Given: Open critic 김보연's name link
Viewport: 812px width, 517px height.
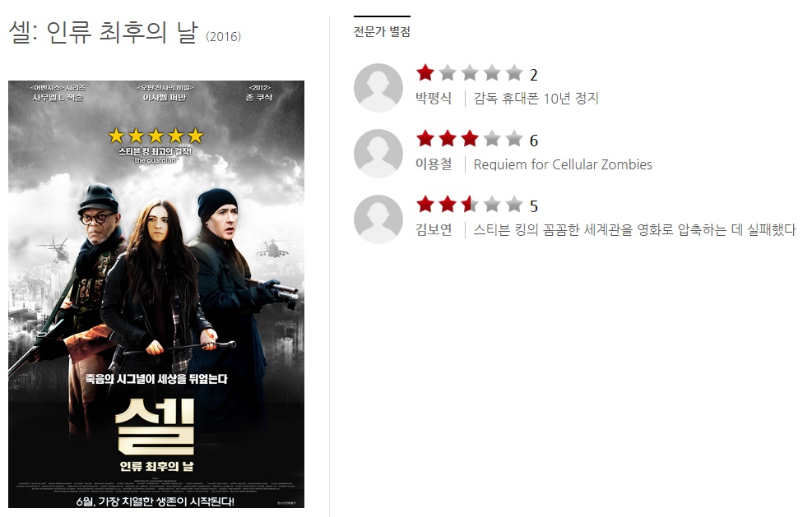Looking at the screenshot, I should [x=434, y=229].
